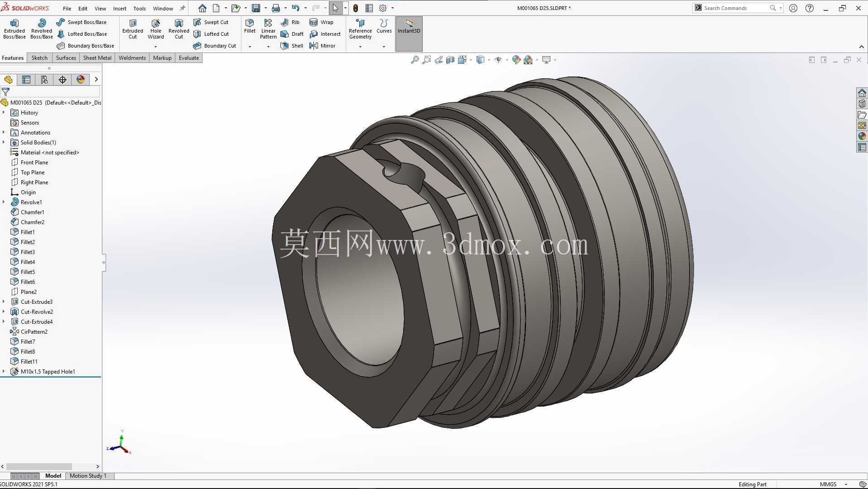Screen dimensions: 868x489
Task: Open the FeatureManager design tree tab
Action: point(8,80)
